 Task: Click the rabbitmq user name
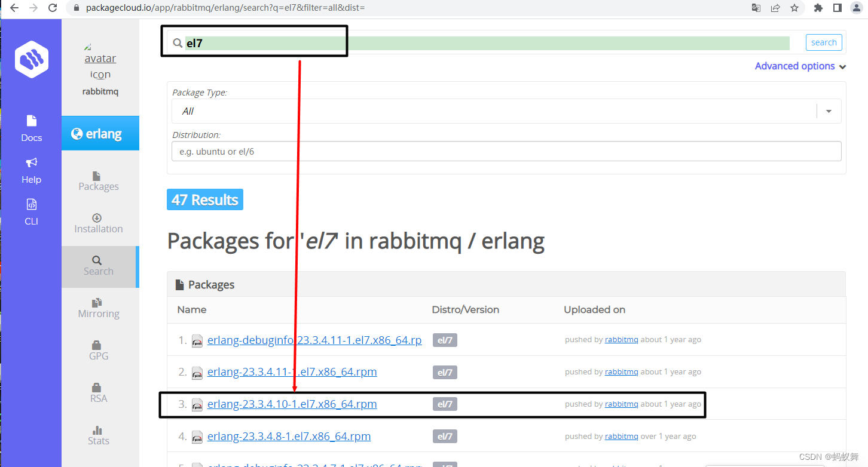tap(100, 92)
